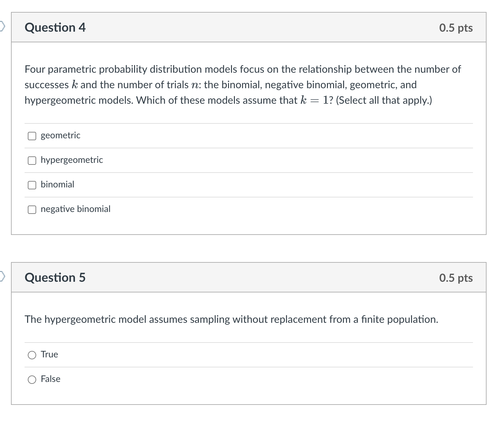Select the False answer row
Viewport: 504px width, 422px height.
[x=50, y=380]
